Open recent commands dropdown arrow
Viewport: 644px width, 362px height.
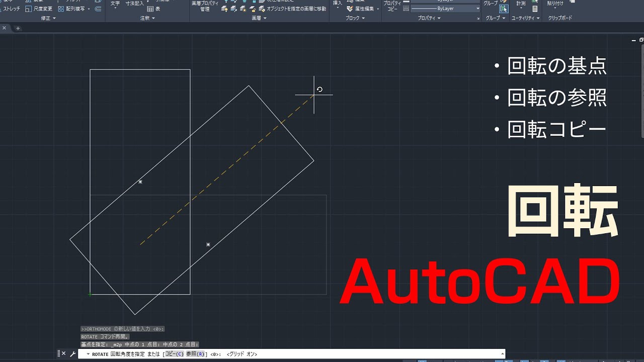(89, 354)
